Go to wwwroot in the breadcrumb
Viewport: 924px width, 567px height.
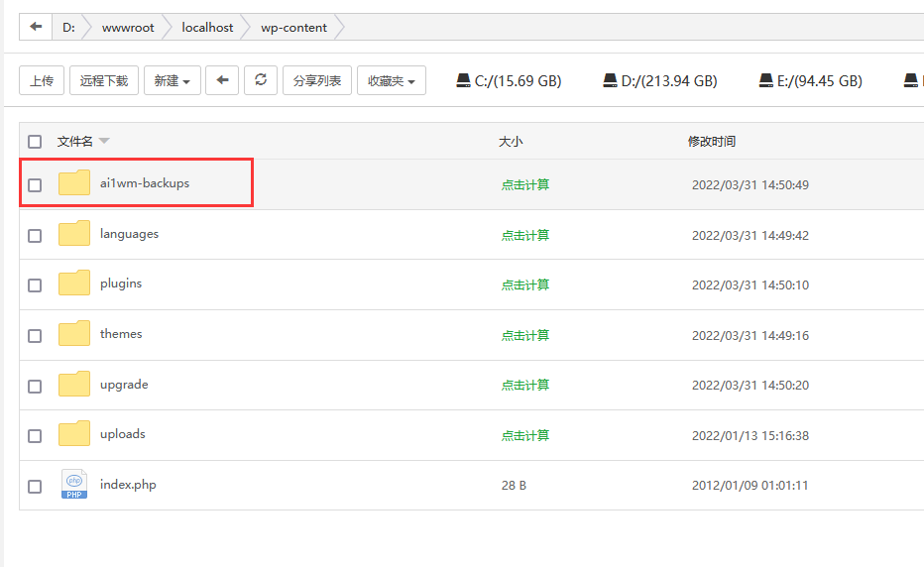coord(128,27)
